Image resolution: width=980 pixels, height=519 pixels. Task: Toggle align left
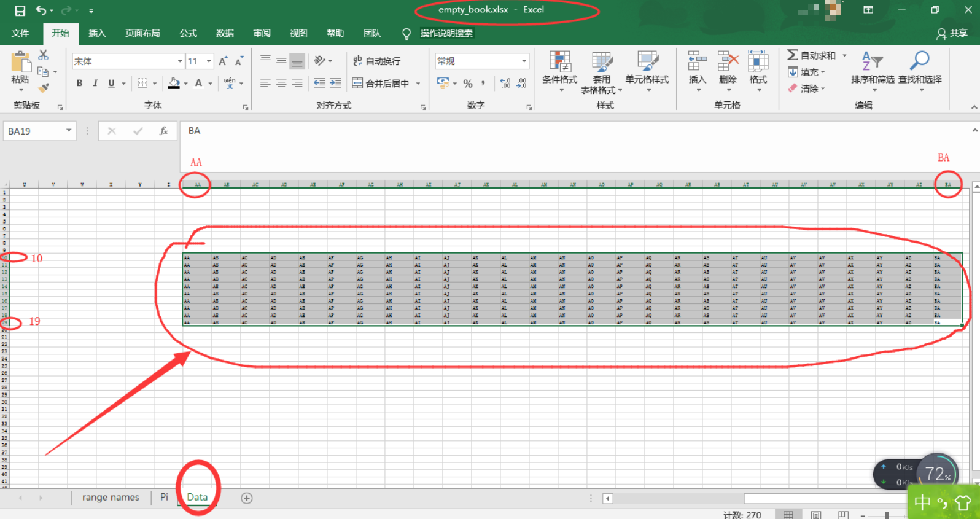click(x=265, y=83)
